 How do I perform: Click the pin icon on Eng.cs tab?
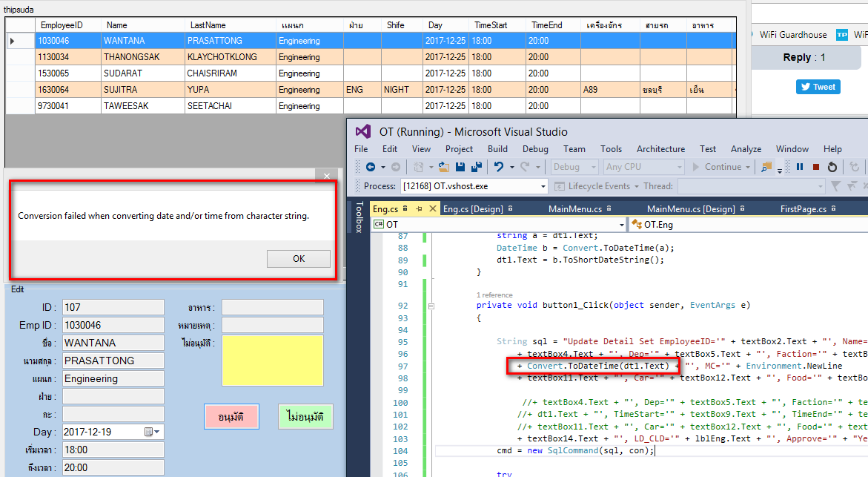coord(419,209)
